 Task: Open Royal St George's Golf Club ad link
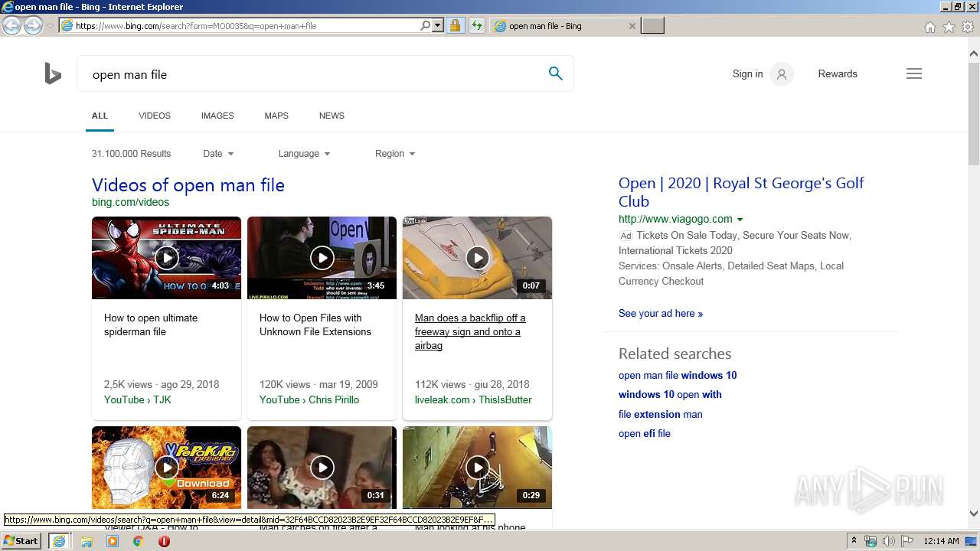741,192
